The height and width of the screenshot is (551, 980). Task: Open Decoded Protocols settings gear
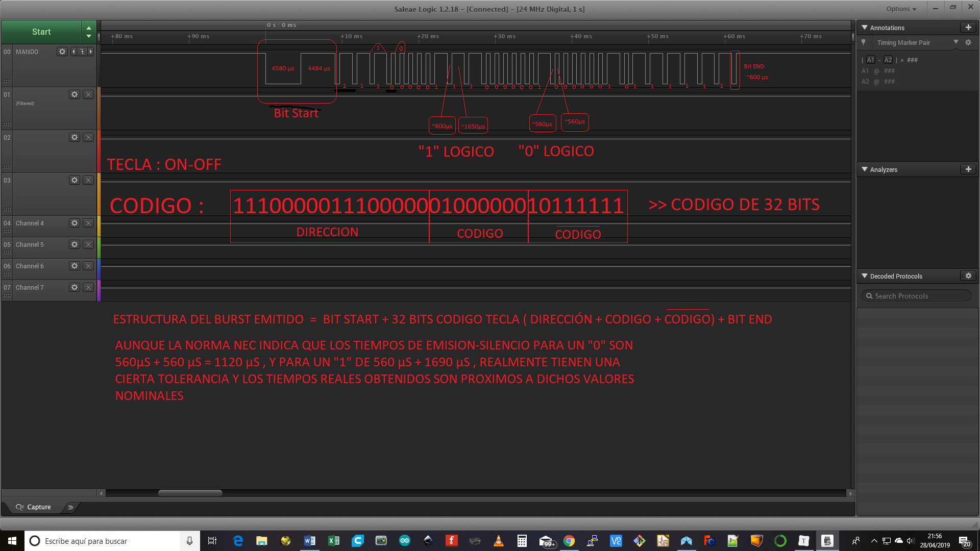tap(968, 276)
